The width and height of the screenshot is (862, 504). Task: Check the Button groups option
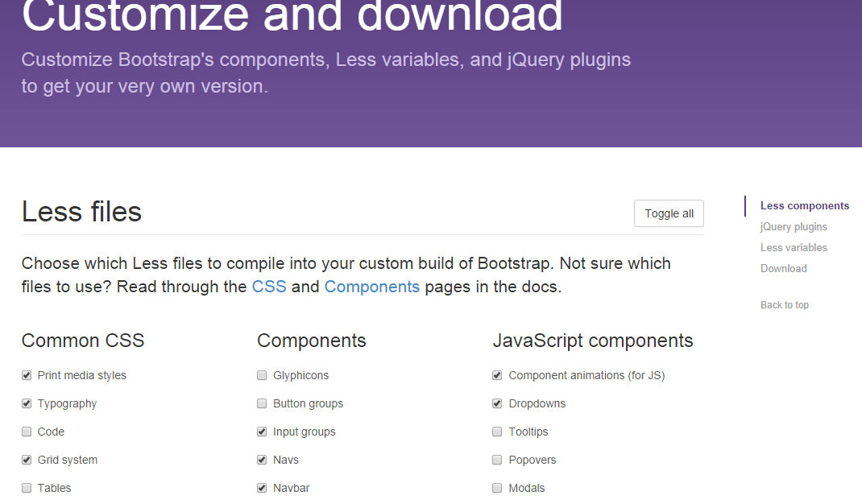coord(262,403)
